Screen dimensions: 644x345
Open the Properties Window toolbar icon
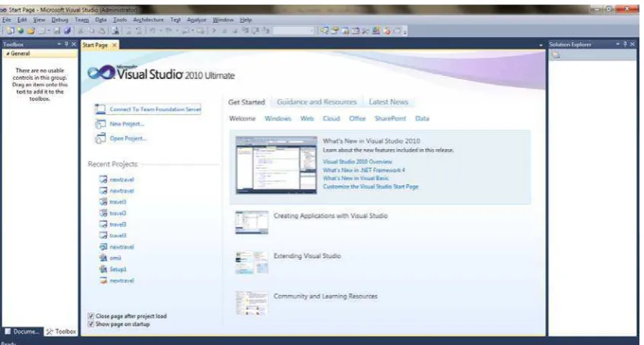pos(335,31)
